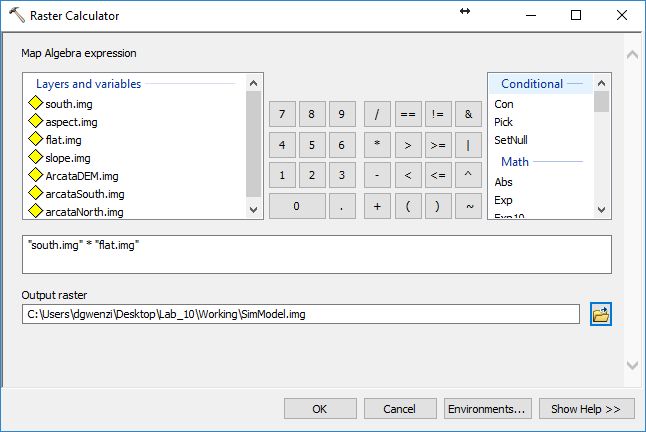Insert the addition operator
This screenshot has width=646, height=432.
[x=377, y=206]
